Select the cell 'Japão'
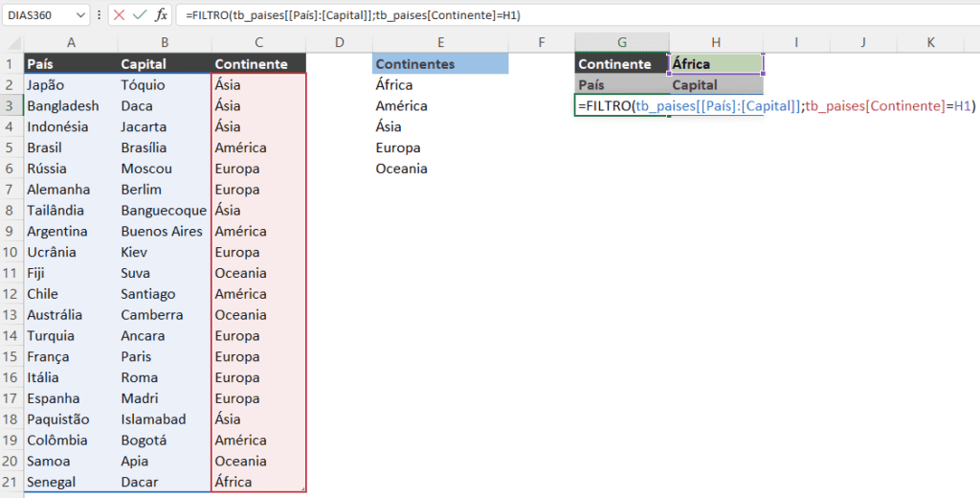Screen dimensions: 980x498 pyautogui.click(x=71, y=85)
